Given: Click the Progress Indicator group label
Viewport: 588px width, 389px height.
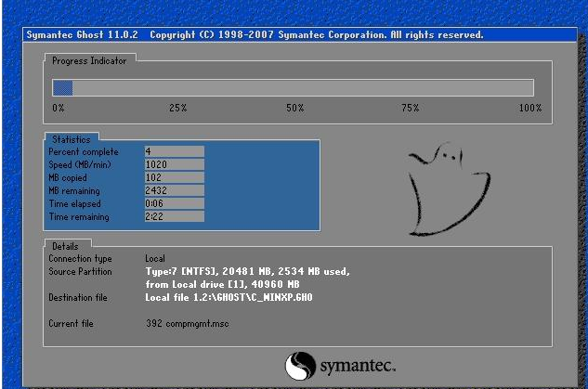Looking at the screenshot, I should (89, 60).
